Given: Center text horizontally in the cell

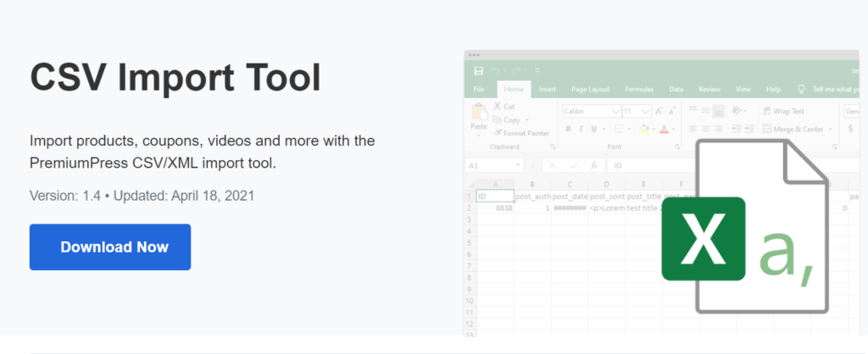Looking at the screenshot, I should 705,129.
